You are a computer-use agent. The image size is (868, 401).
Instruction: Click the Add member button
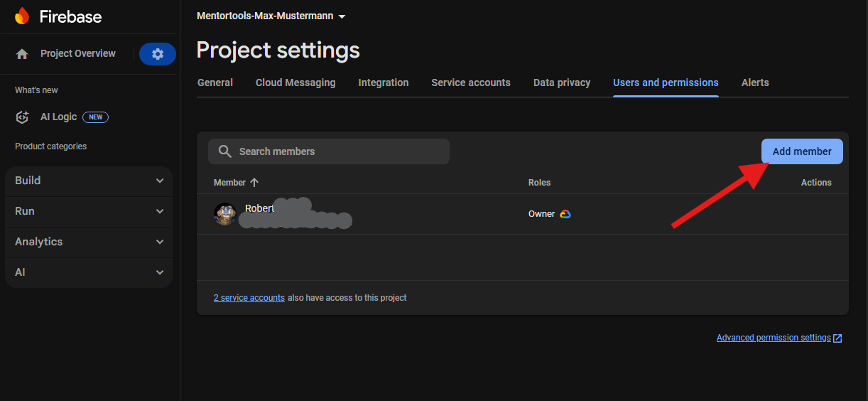point(802,151)
